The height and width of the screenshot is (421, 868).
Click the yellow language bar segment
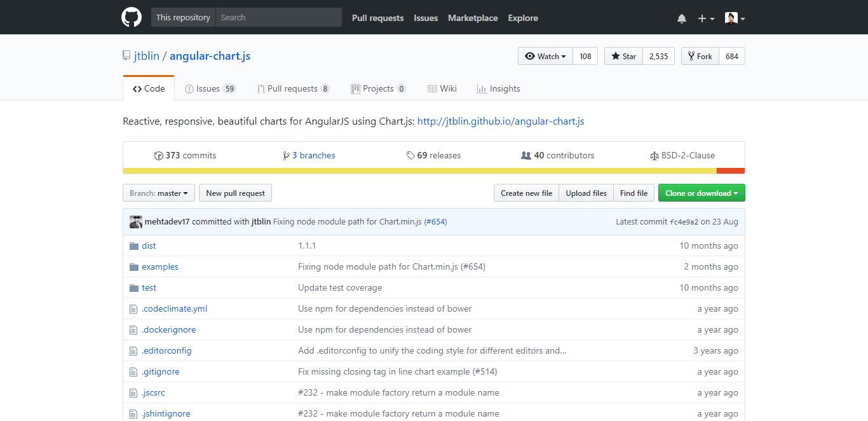click(x=419, y=171)
